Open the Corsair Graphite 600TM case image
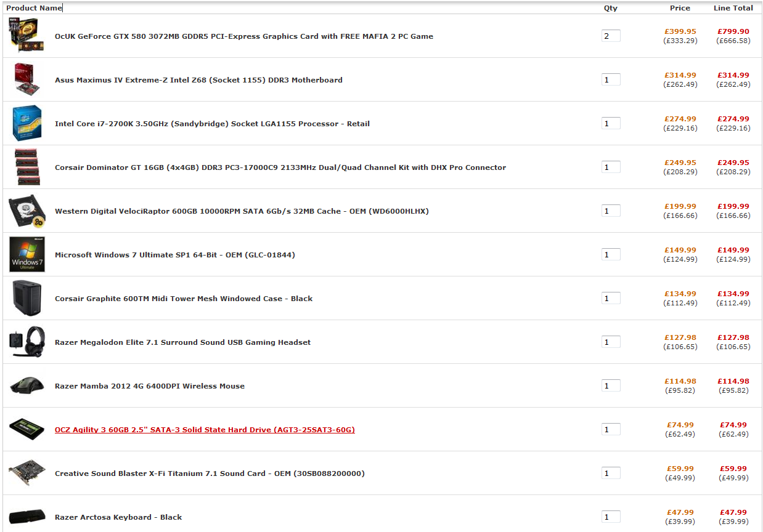 [27, 298]
